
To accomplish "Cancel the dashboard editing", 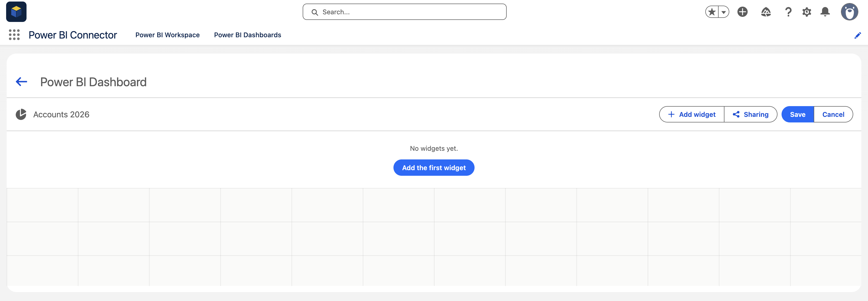I will 833,114.
